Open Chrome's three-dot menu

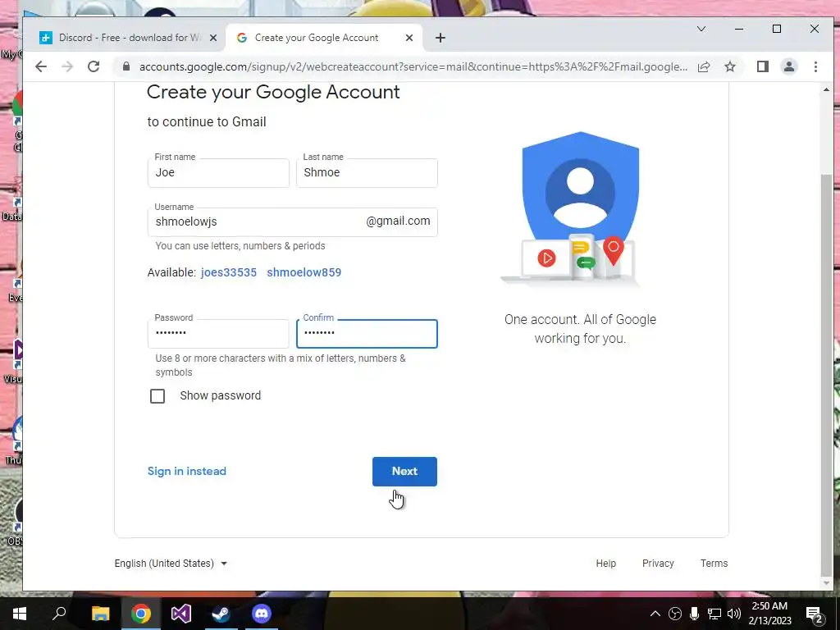coord(815,66)
